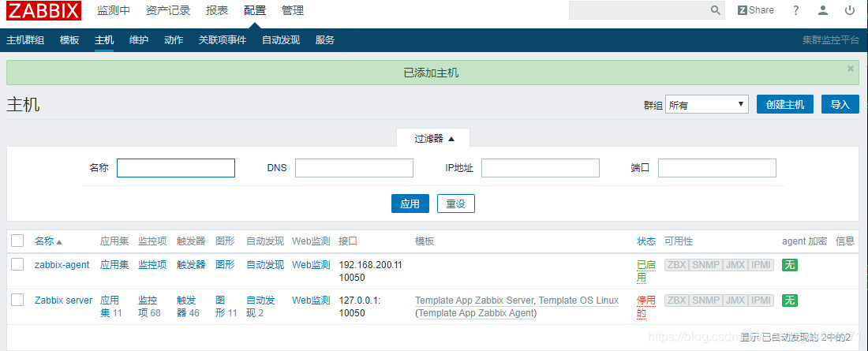This screenshot has height=351, width=868.
Task: Click the ZABBIX logo
Action: coord(43,10)
